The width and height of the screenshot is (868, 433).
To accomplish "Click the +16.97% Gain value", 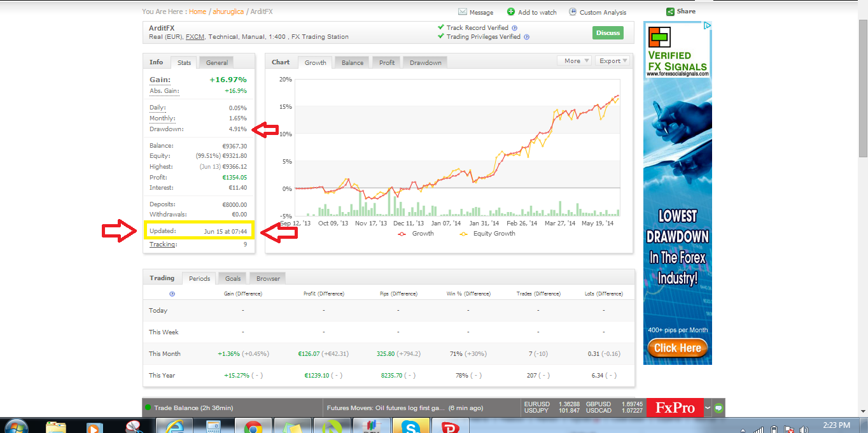I will point(228,80).
